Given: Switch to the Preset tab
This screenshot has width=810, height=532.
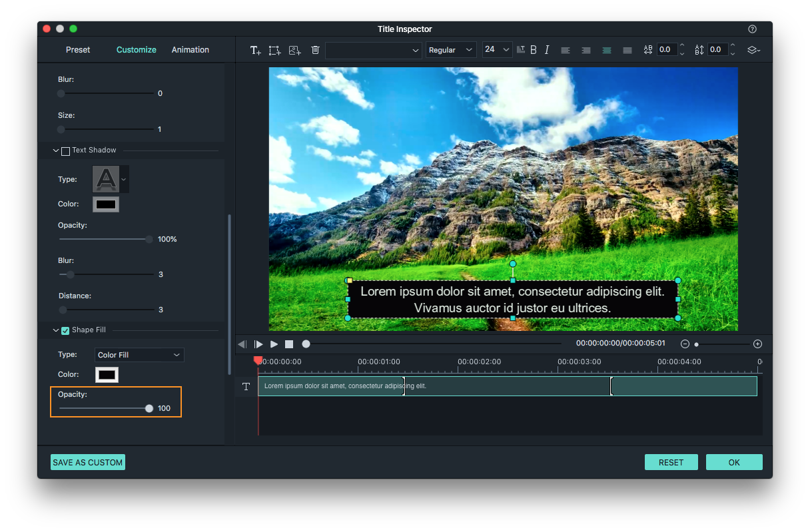Looking at the screenshot, I should click(x=78, y=50).
